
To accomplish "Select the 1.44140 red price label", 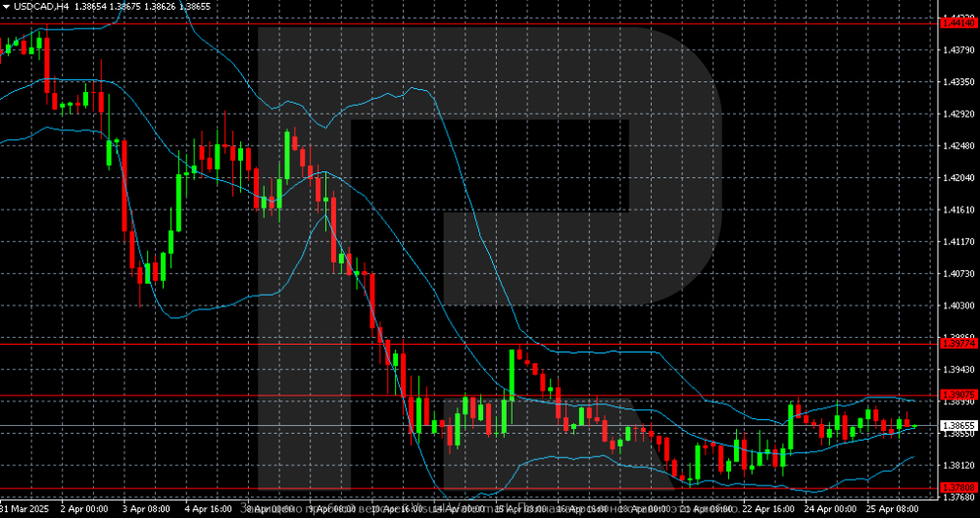I will [956, 21].
